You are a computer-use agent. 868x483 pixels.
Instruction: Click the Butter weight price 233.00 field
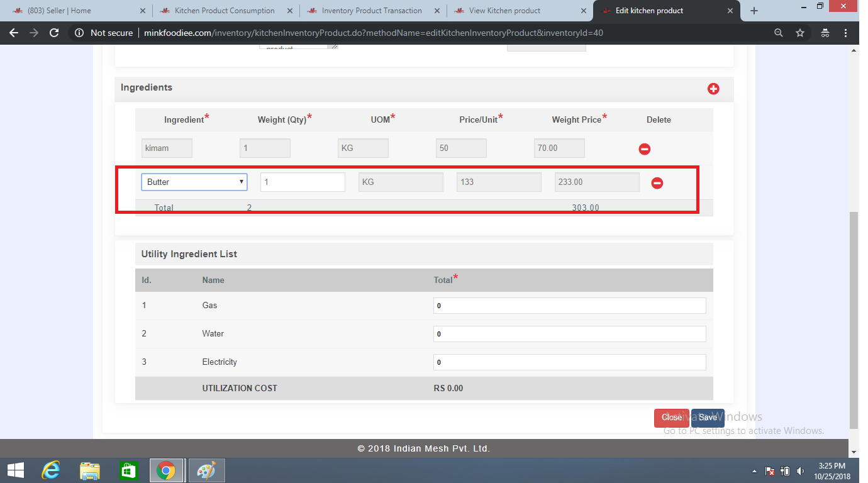point(597,182)
